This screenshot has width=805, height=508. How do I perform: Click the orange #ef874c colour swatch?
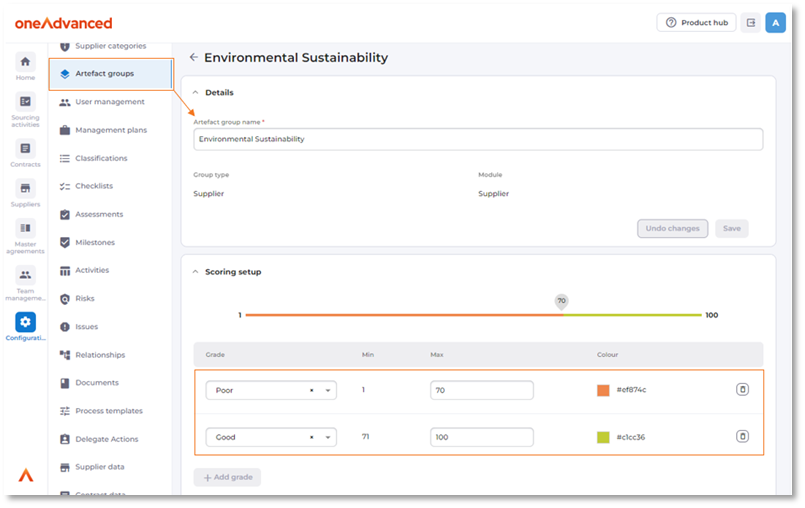[x=603, y=390]
